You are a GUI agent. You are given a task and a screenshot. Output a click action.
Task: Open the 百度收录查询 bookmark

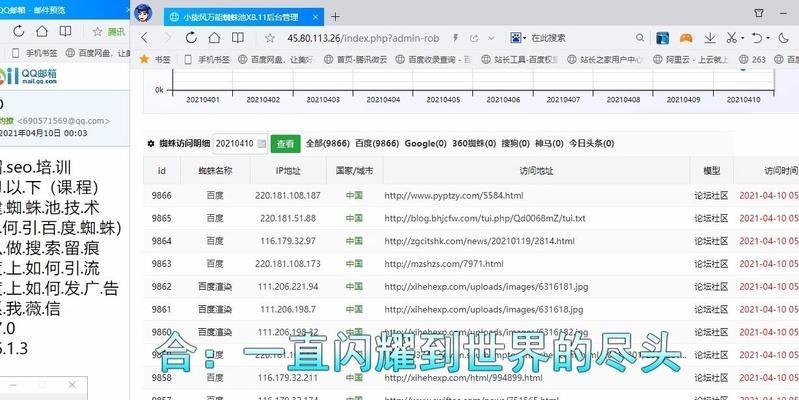point(434,60)
